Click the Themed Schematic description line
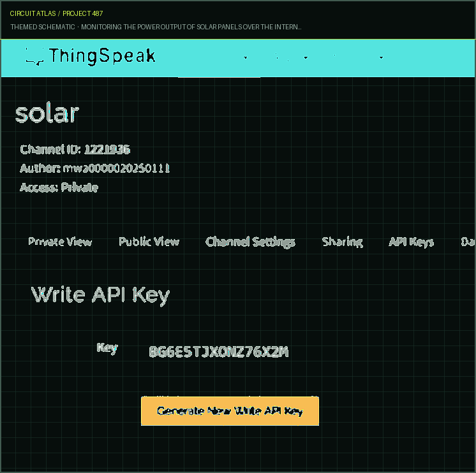476x473 pixels. click(156, 27)
